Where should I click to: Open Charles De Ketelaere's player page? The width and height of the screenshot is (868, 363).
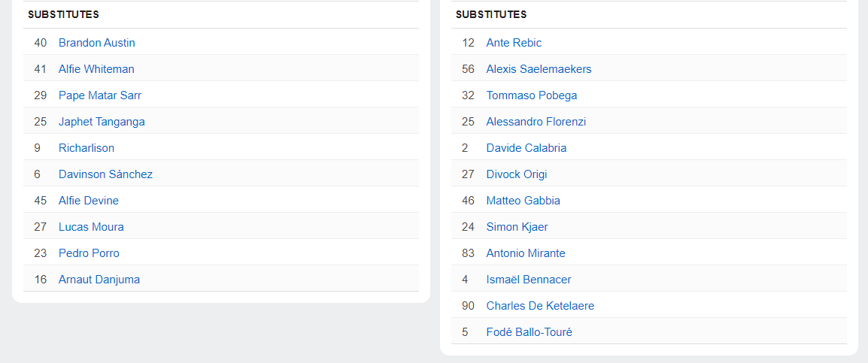click(540, 306)
